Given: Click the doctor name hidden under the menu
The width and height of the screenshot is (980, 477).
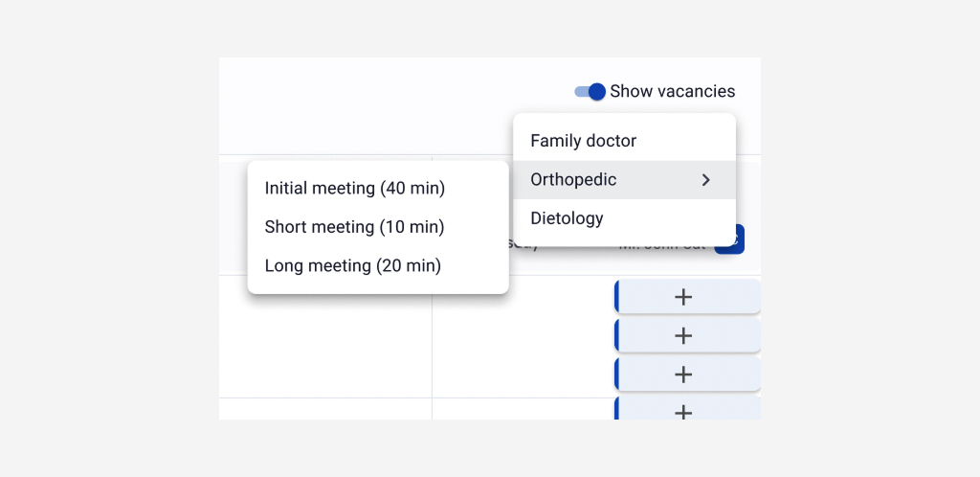Looking at the screenshot, I should pos(662,247).
